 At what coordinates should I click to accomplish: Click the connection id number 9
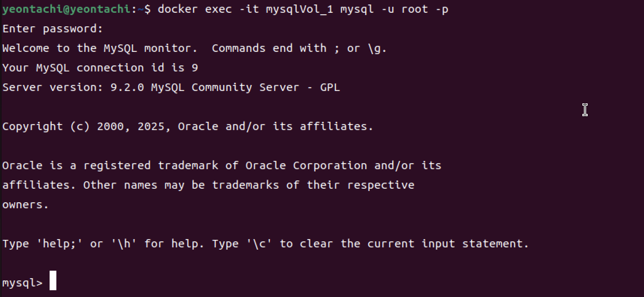pos(195,68)
